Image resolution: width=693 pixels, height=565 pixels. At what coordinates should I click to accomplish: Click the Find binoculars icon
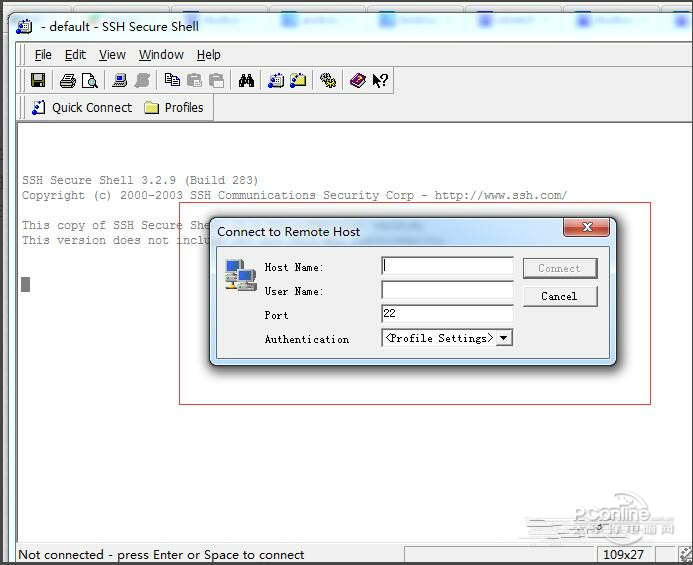(246, 80)
